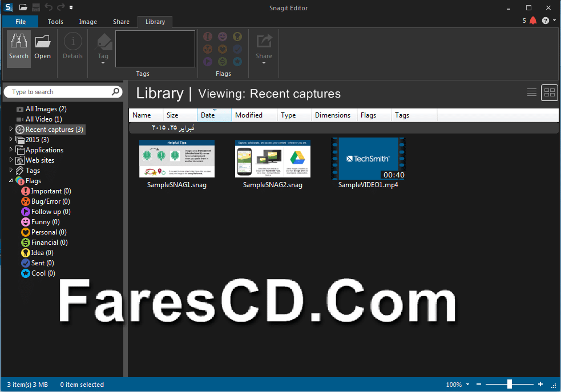Open the File menu tab
This screenshot has height=392, width=561.
tap(21, 22)
